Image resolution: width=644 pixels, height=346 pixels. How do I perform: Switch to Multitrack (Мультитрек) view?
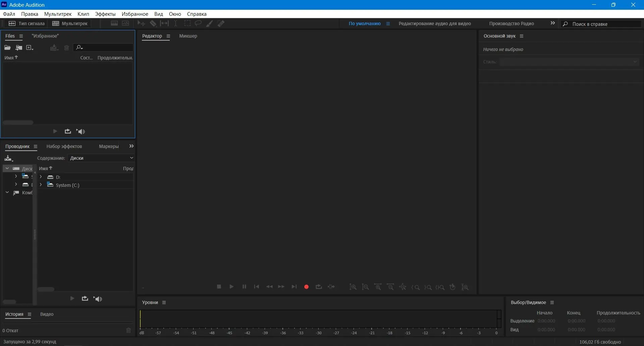(70, 23)
